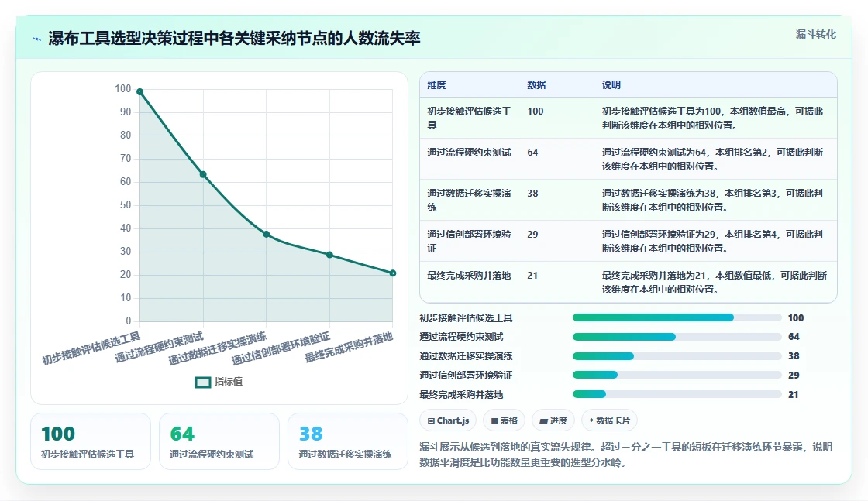Click table cell 通过数据迁移实操演练

point(469,201)
